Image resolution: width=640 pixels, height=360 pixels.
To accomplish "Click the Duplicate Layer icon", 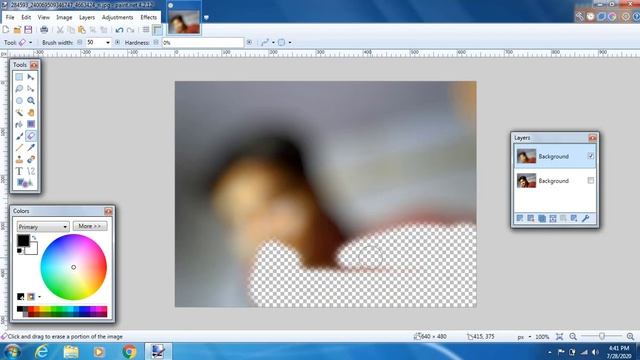I will (x=542, y=219).
